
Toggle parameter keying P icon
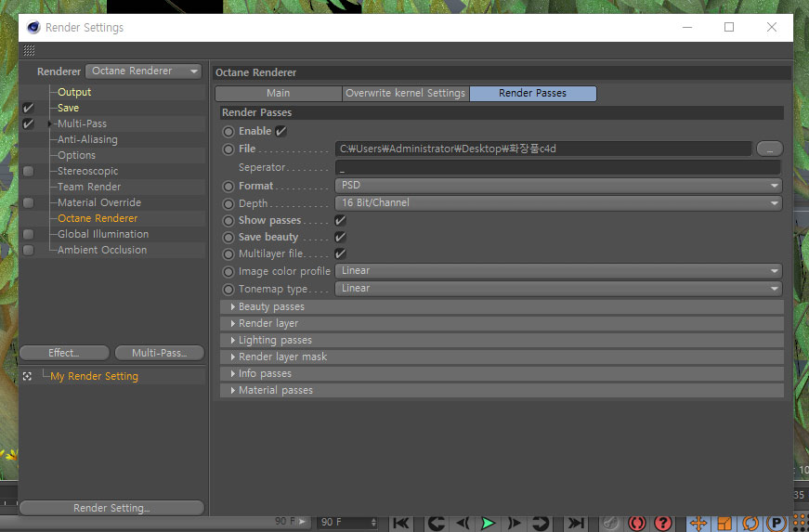coord(776,523)
